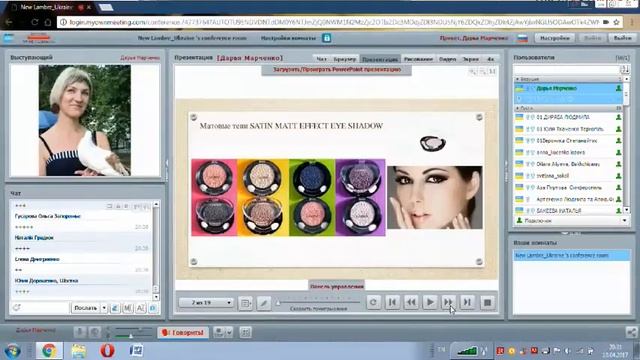Switch to the Презентация tab
The height and width of the screenshot is (360, 640).
[380, 59]
